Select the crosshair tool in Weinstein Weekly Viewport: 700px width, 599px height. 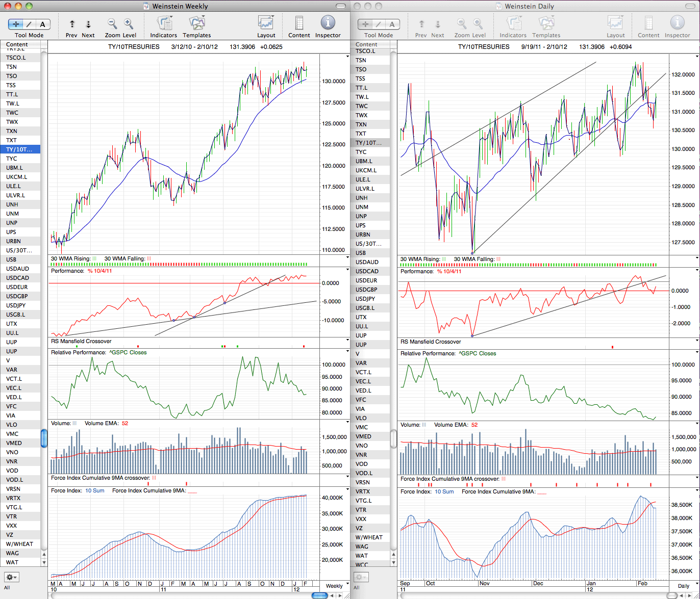16,24
